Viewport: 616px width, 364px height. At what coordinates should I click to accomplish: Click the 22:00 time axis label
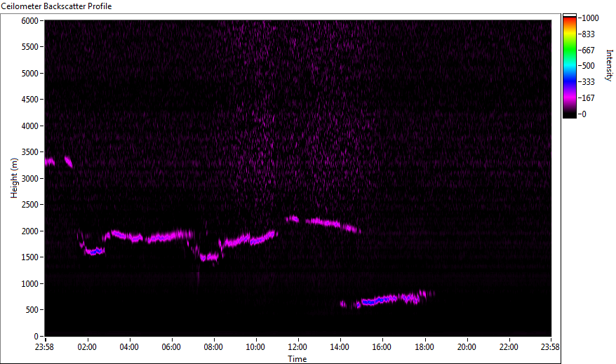click(509, 347)
